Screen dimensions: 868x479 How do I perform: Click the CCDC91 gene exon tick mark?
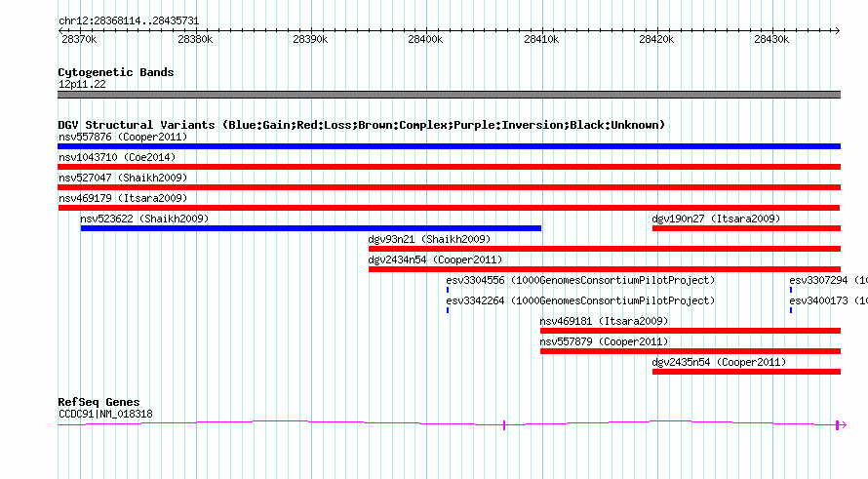coord(504,424)
